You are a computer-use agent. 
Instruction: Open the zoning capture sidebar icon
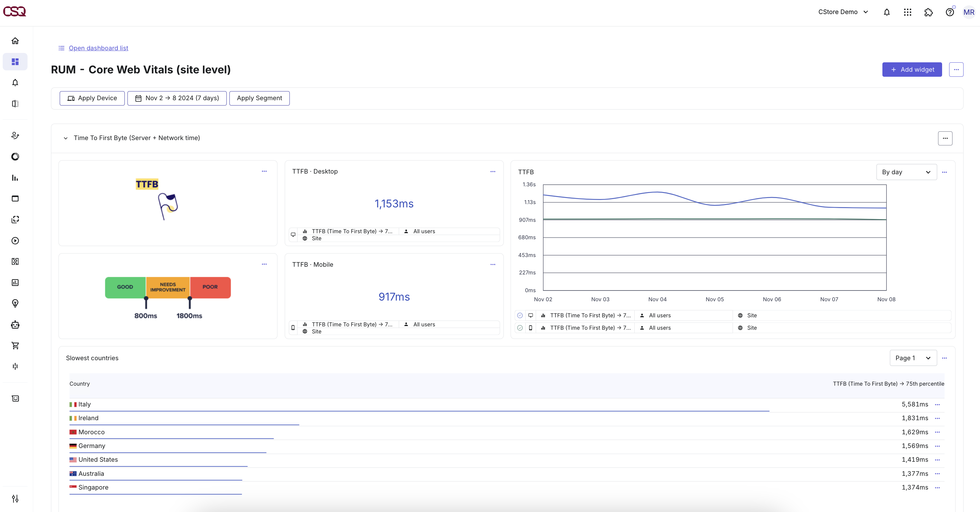pyautogui.click(x=15, y=219)
